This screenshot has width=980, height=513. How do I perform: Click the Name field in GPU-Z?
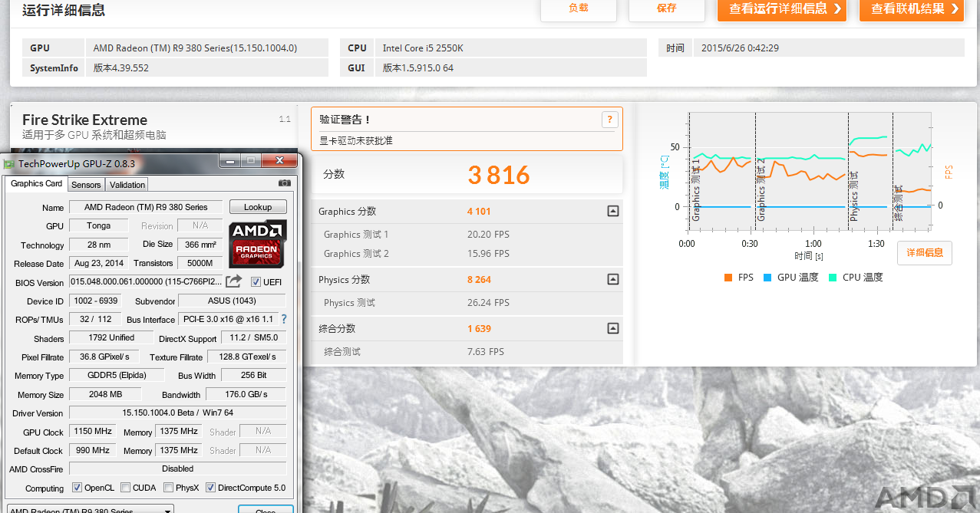(146, 207)
